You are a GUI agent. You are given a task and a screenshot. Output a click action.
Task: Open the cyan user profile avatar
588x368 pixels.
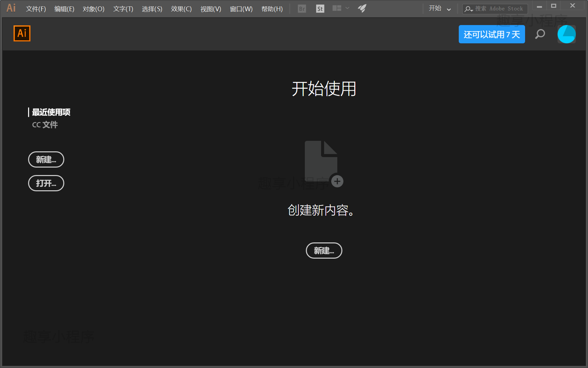[567, 34]
